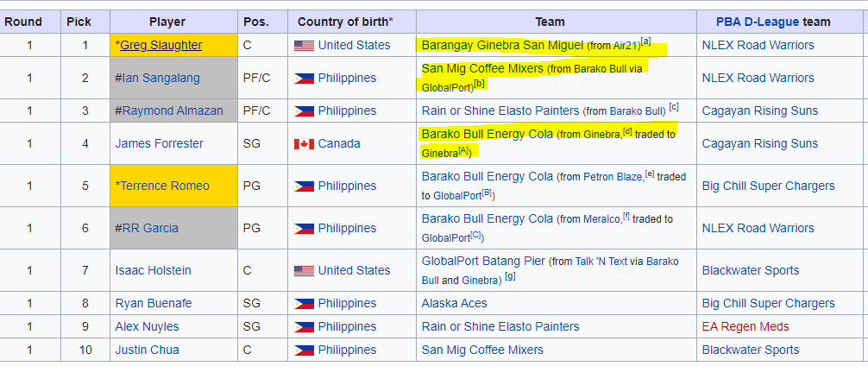
Task: Open NLEX Road Warriors in Greg Slaughter's row
Action: coord(758,46)
